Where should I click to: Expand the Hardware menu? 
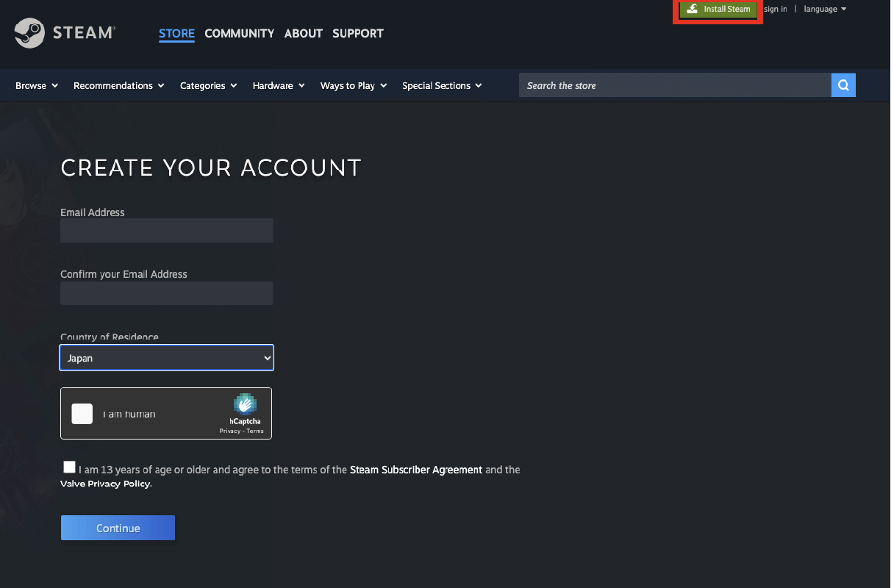coord(278,86)
